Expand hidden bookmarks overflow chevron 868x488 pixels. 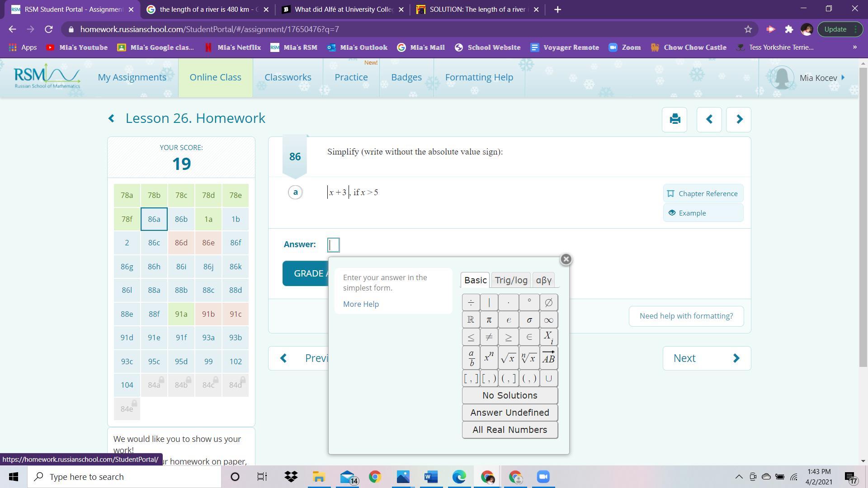coord(854,47)
